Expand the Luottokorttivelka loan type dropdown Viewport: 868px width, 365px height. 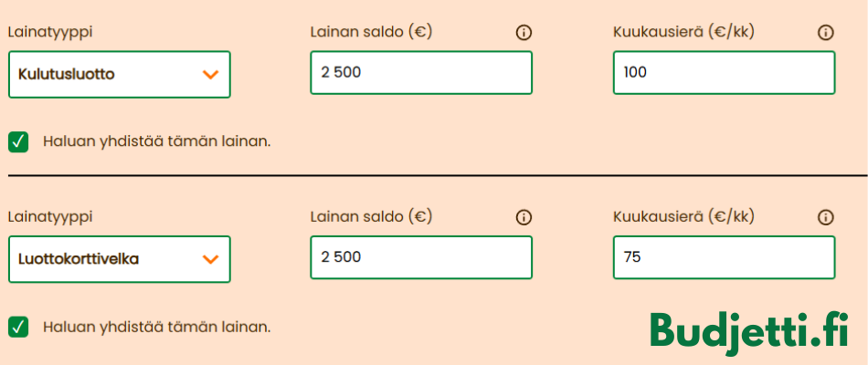pyautogui.click(x=119, y=259)
